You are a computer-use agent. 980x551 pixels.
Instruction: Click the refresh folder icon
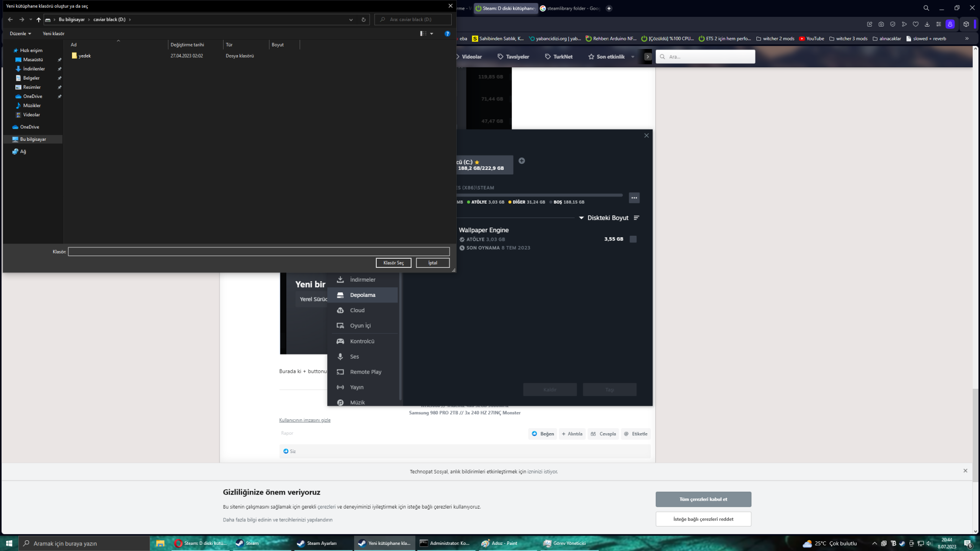363,20
